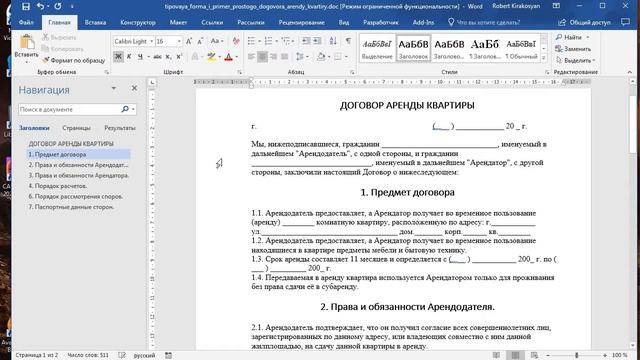Paste clipboard contents with Вставить
640x360 pixels.
click(x=27, y=48)
